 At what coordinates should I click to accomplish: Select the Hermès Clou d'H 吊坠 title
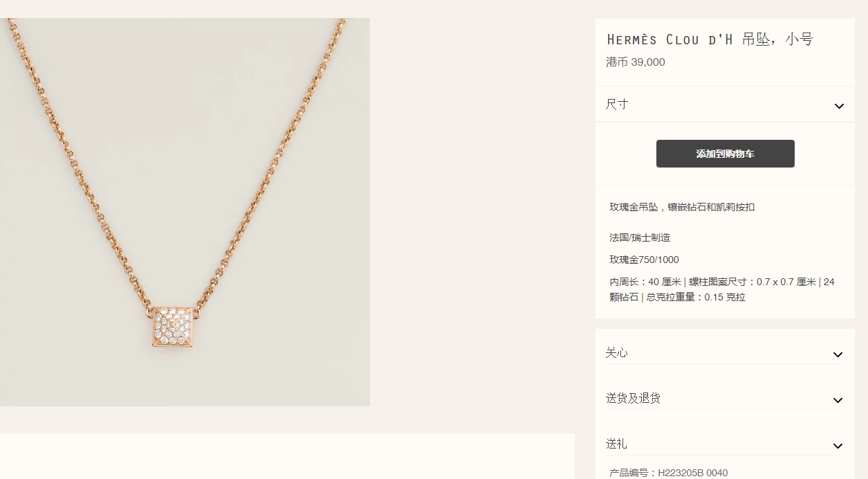coord(710,39)
